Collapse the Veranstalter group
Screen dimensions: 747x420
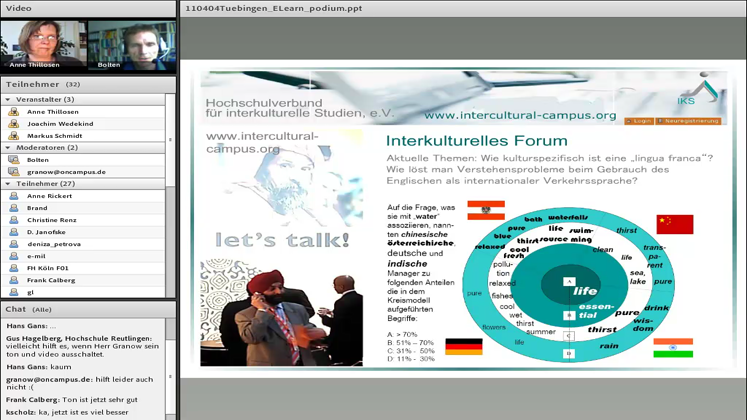[x=8, y=100]
